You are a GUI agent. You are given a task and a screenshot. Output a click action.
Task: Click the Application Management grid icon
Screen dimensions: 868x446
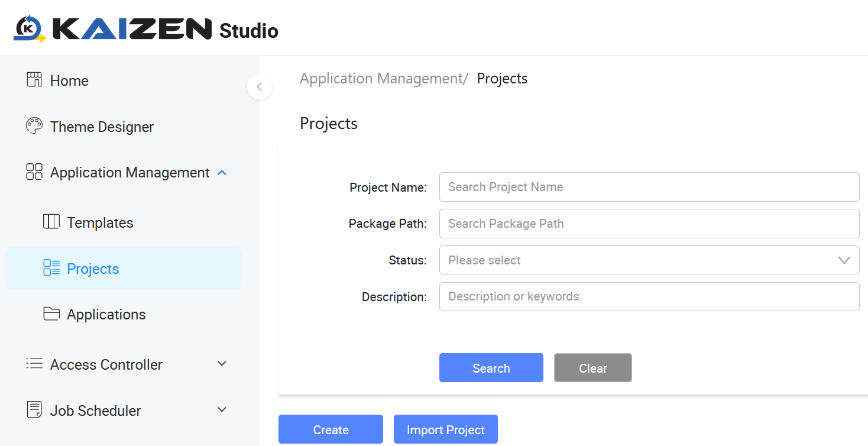[x=34, y=172]
